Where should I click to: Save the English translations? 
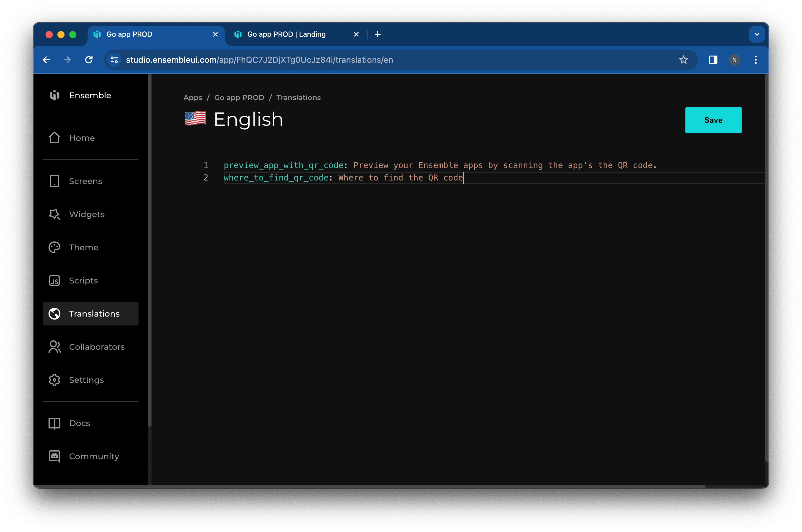(x=713, y=120)
